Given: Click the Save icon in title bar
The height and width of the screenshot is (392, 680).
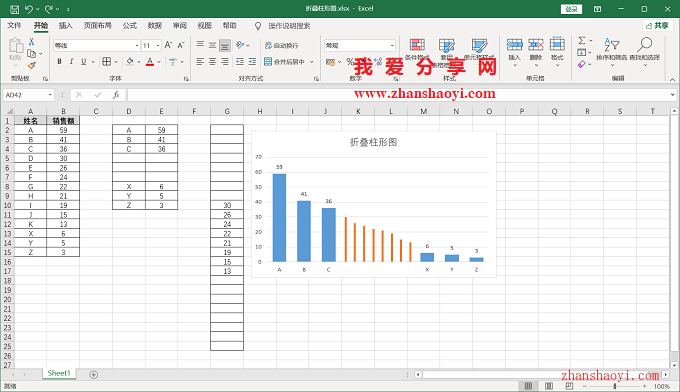Looking at the screenshot, I should (x=14, y=9).
